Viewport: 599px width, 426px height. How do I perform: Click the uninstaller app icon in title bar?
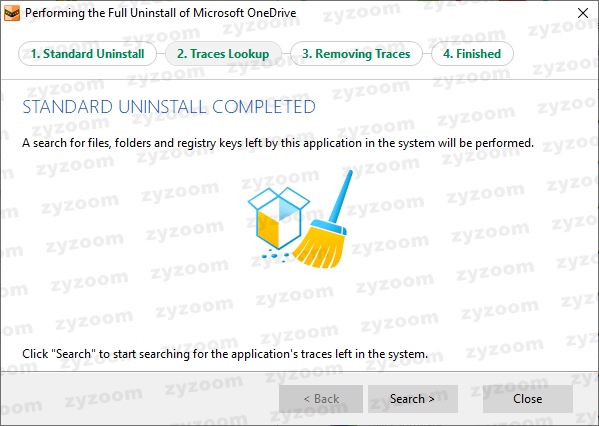click(x=12, y=13)
